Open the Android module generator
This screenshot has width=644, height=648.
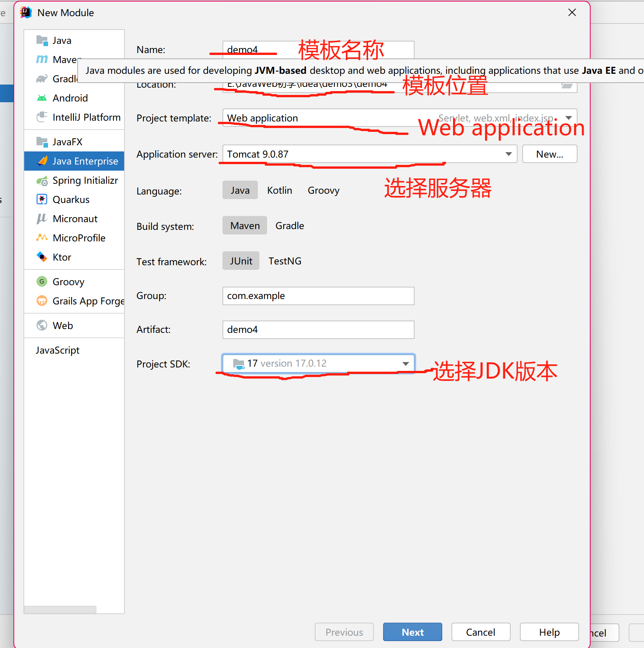pyautogui.click(x=70, y=98)
